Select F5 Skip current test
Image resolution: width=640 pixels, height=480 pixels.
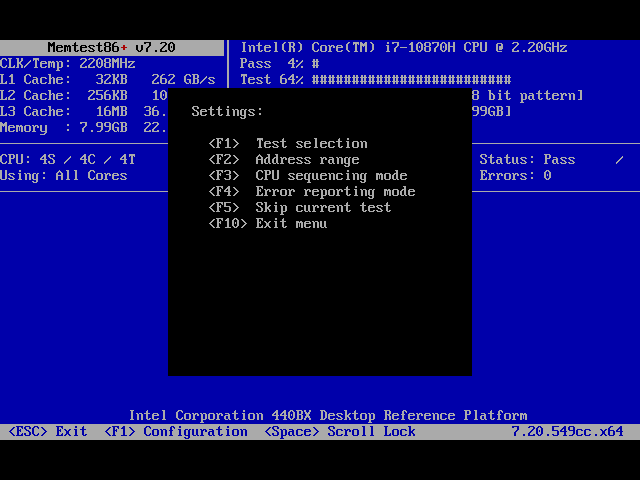click(x=300, y=207)
